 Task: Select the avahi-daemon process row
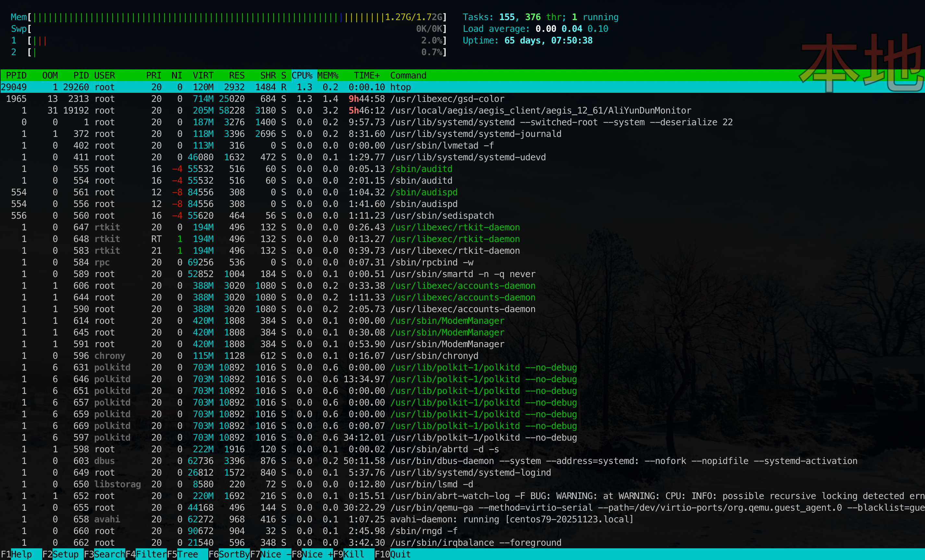click(462, 519)
